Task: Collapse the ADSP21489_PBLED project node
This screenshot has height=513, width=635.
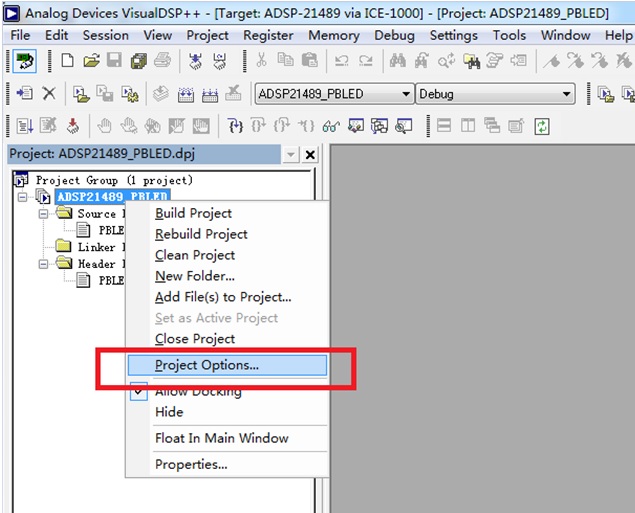Action: pos(22,197)
